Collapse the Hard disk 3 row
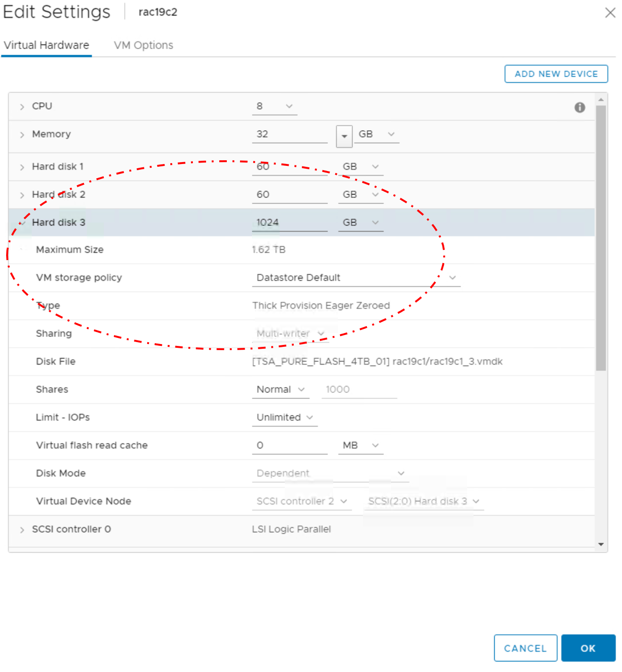The height and width of the screenshot is (672, 622). [22, 223]
